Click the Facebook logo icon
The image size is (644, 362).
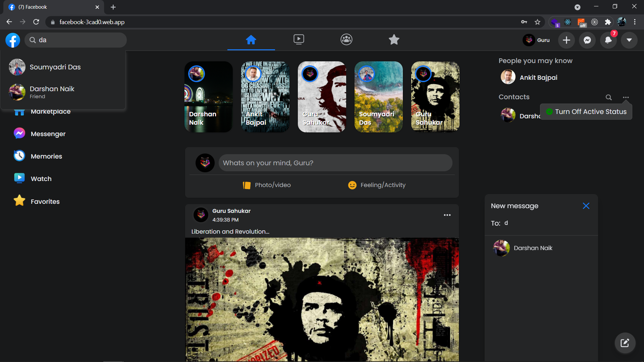(13, 40)
